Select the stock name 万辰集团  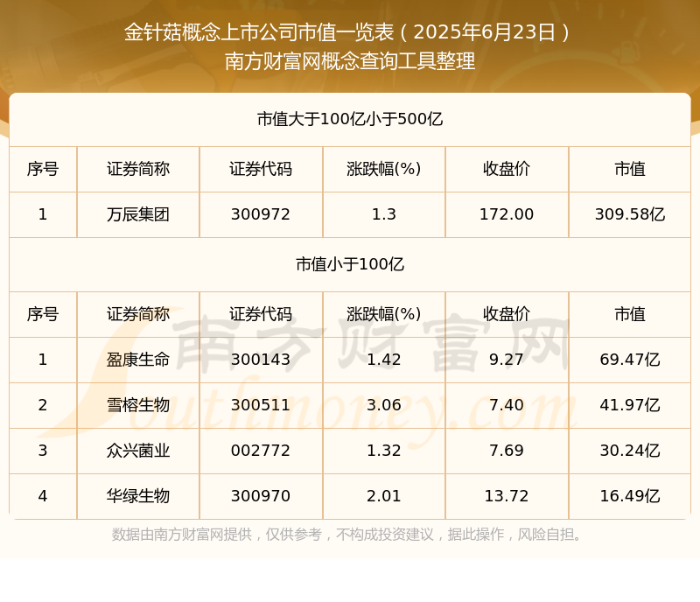pos(138,214)
